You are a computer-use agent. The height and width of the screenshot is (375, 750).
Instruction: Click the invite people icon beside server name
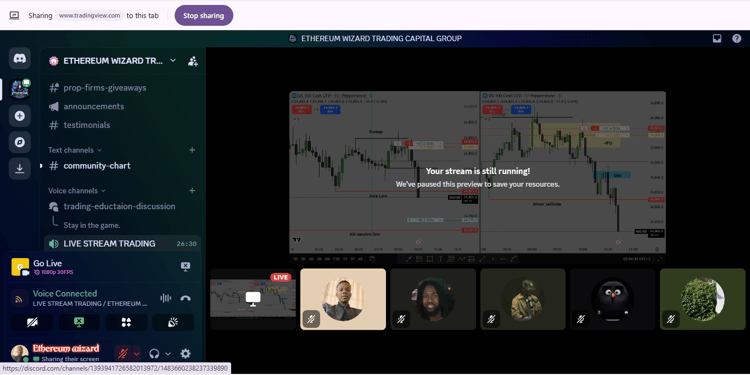[193, 61]
